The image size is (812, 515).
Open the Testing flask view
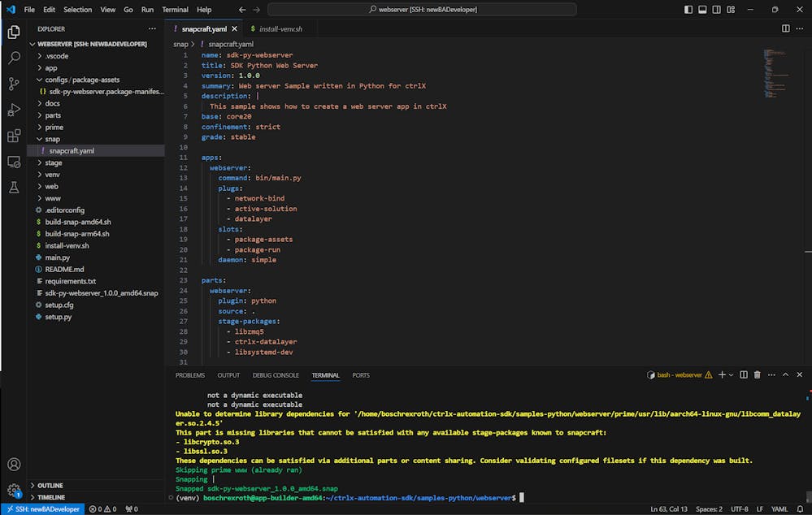coord(13,188)
